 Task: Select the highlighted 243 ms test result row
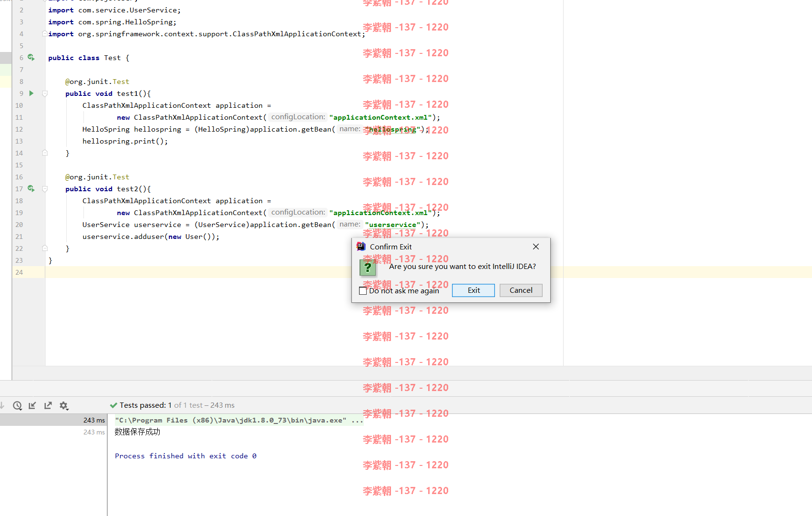coord(53,420)
